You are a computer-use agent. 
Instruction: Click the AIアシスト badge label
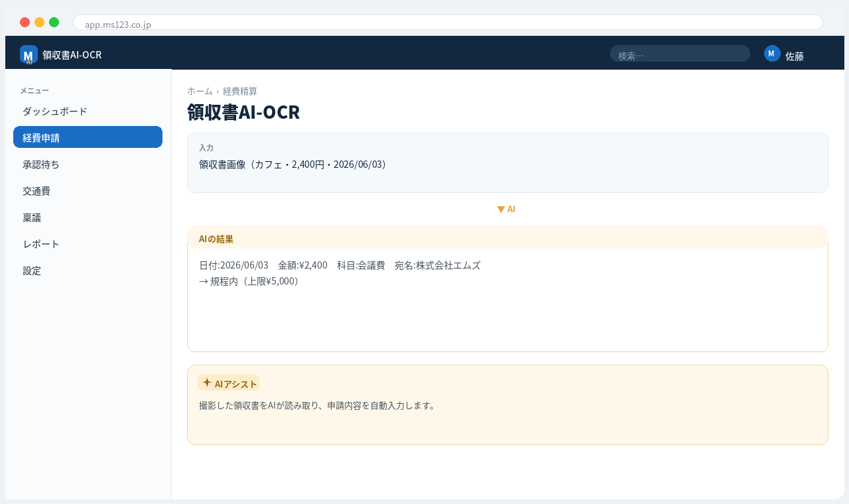(228, 383)
